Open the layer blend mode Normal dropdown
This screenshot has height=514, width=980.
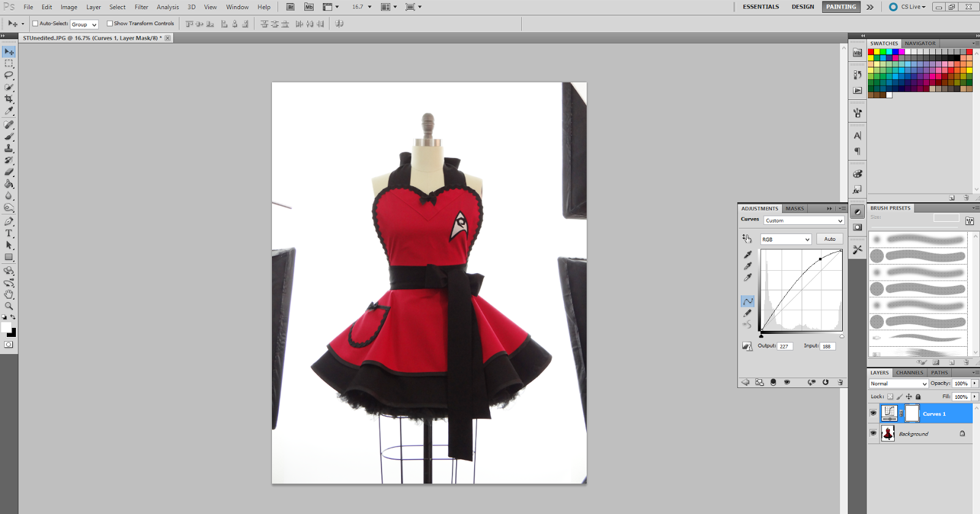pos(899,384)
